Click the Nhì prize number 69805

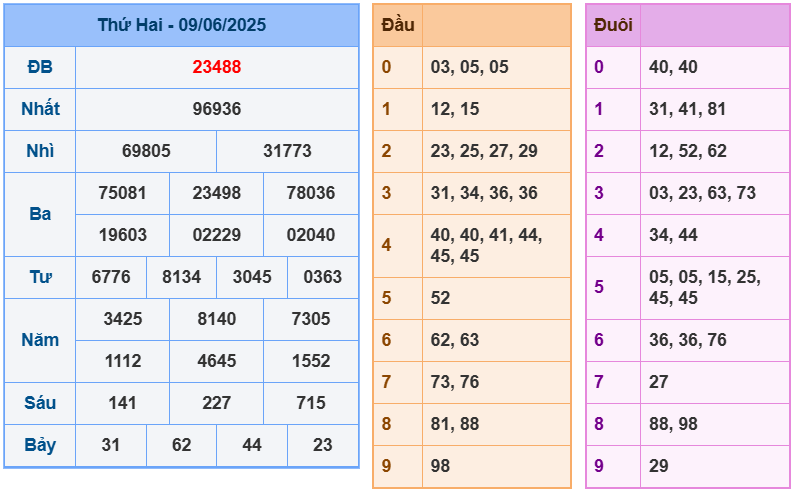coord(146,151)
